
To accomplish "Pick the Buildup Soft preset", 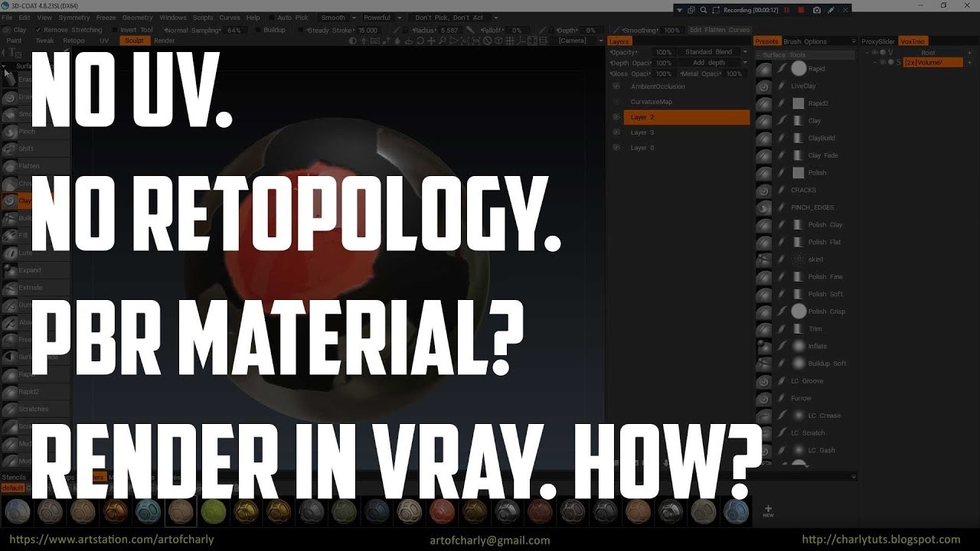I will (827, 364).
